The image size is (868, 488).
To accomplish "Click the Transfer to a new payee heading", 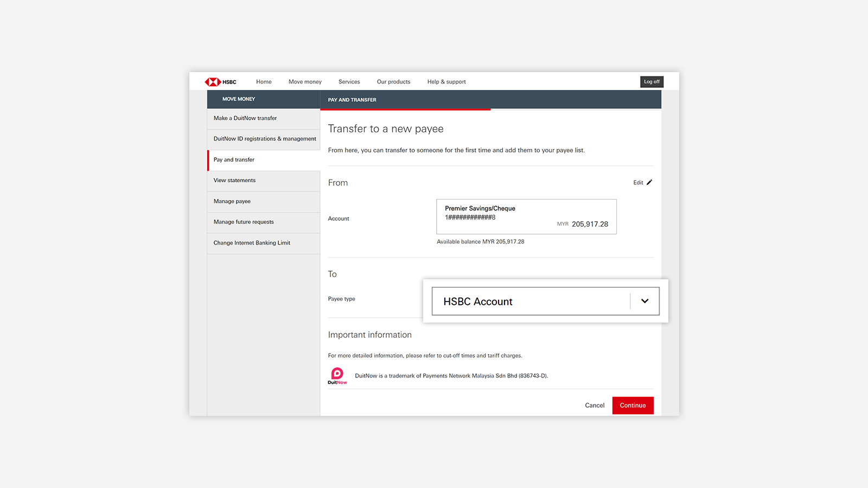I will point(386,129).
